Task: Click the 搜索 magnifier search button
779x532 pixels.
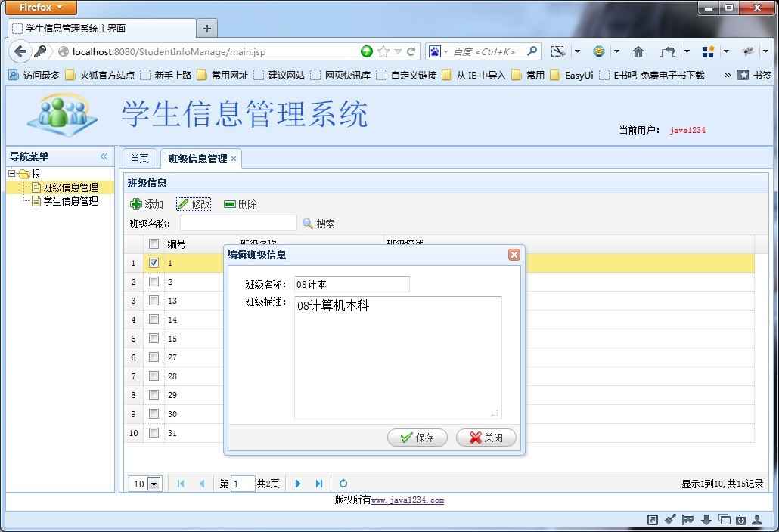Action: point(318,224)
